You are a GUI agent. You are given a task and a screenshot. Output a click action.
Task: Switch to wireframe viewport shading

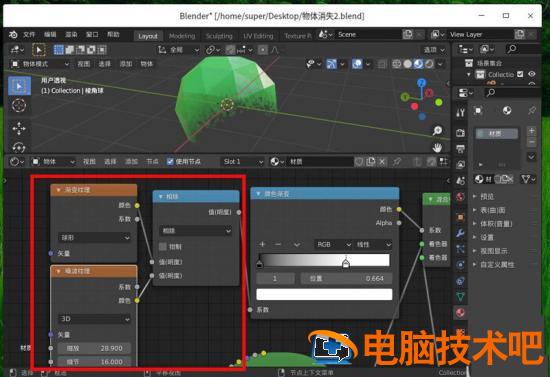397,64
